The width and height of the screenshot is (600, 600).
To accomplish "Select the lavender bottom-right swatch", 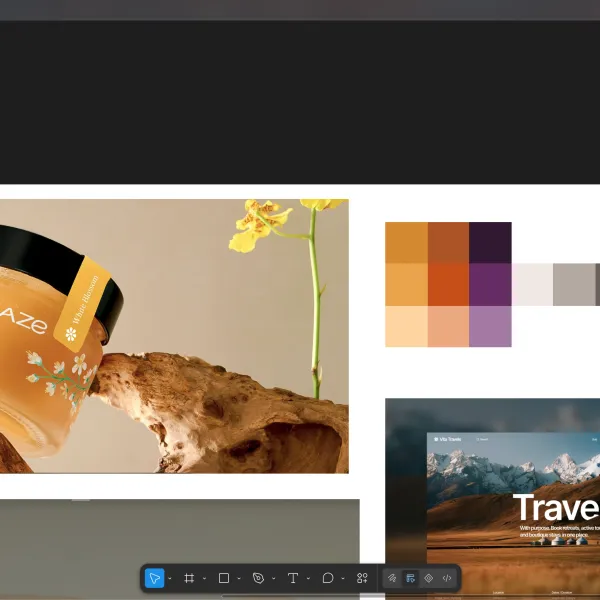I will point(490,326).
